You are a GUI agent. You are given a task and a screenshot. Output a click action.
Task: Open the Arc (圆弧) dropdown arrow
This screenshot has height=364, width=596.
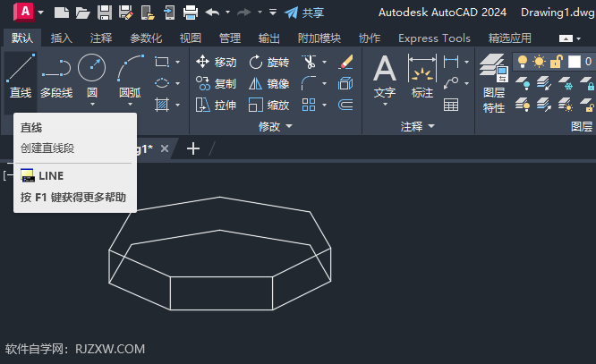[130, 105]
